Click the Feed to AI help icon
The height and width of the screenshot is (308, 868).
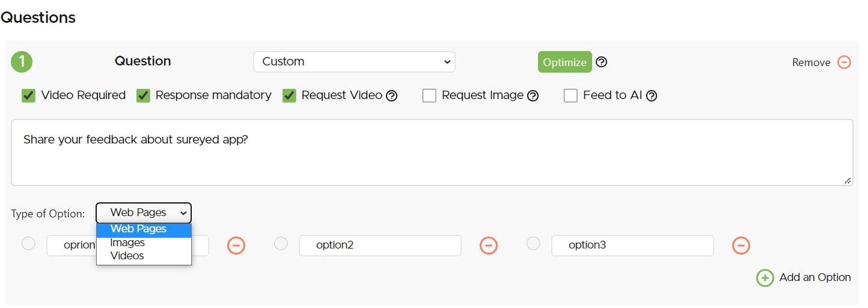[x=651, y=95]
